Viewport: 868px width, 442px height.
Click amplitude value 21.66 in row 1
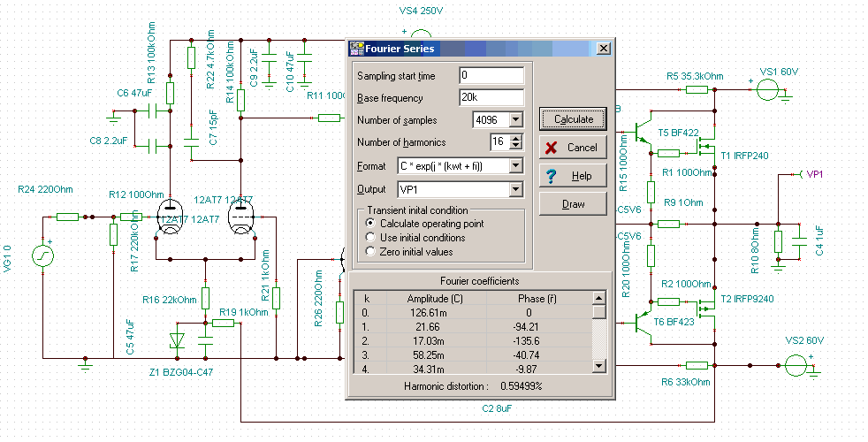tap(430, 327)
